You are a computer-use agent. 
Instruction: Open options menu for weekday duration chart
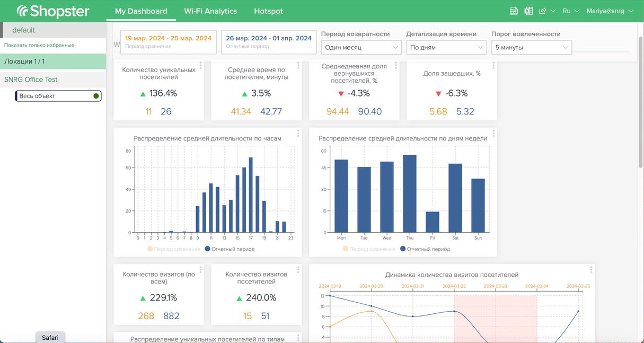tap(493, 134)
